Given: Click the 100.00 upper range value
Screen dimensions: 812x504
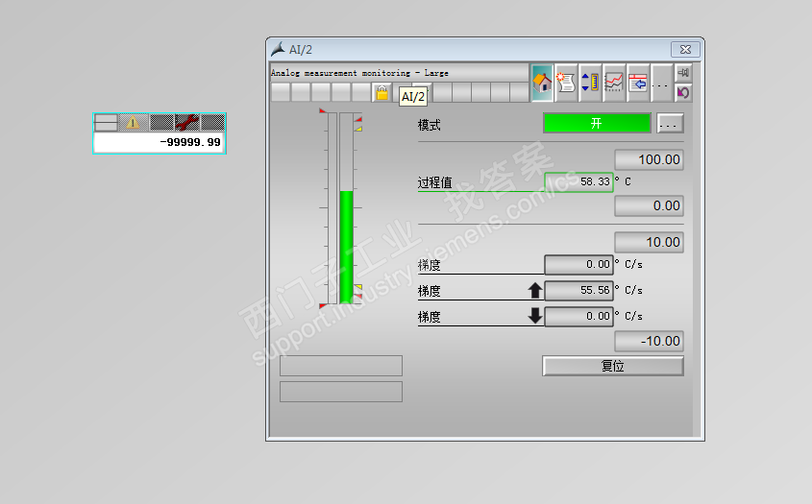Looking at the screenshot, I should (x=649, y=159).
